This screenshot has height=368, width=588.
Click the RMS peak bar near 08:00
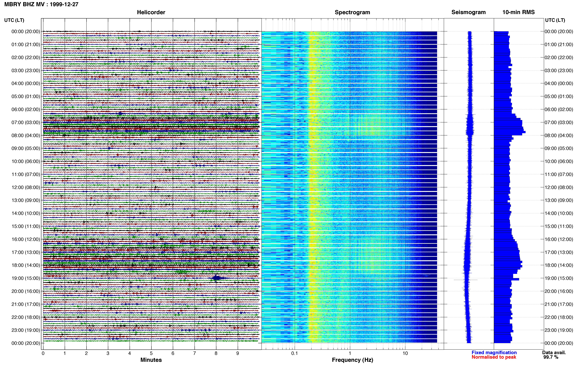[x=510, y=132]
